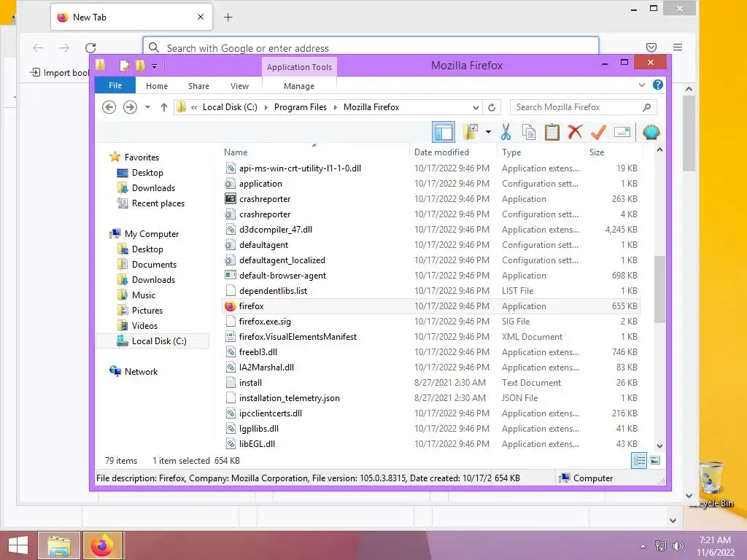Click the red X Delete toolbar icon
The image size is (747, 560).
(575, 132)
